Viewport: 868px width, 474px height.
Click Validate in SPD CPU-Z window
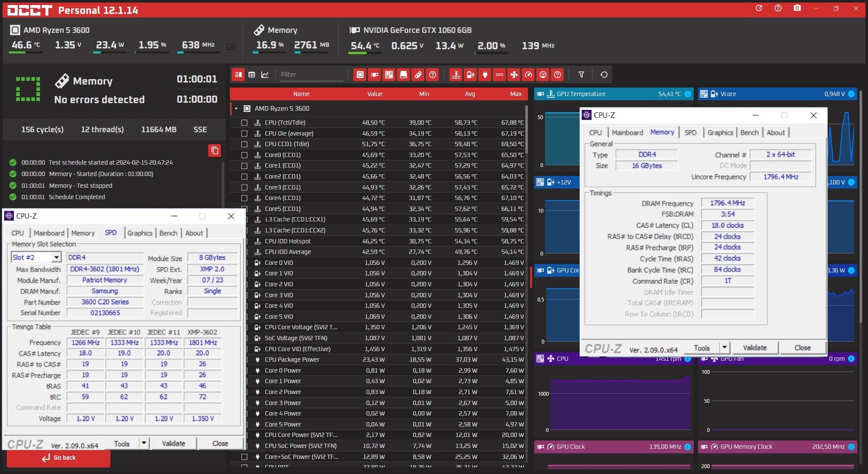(x=173, y=443)
